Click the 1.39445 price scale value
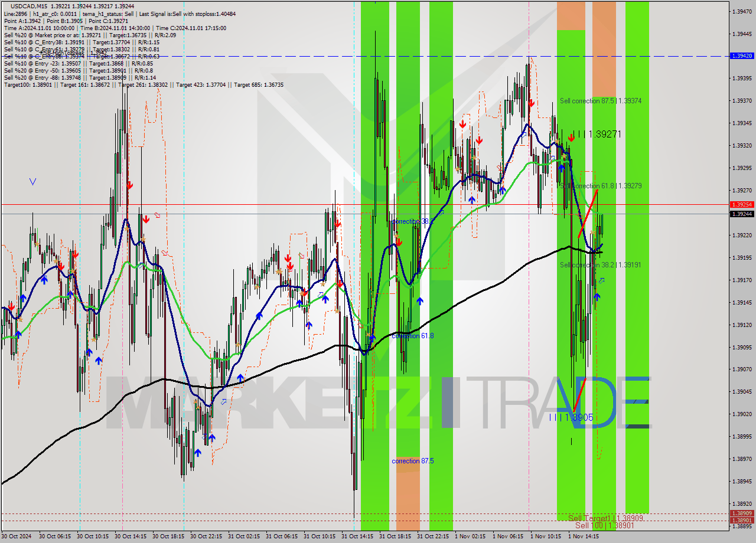 742,34
